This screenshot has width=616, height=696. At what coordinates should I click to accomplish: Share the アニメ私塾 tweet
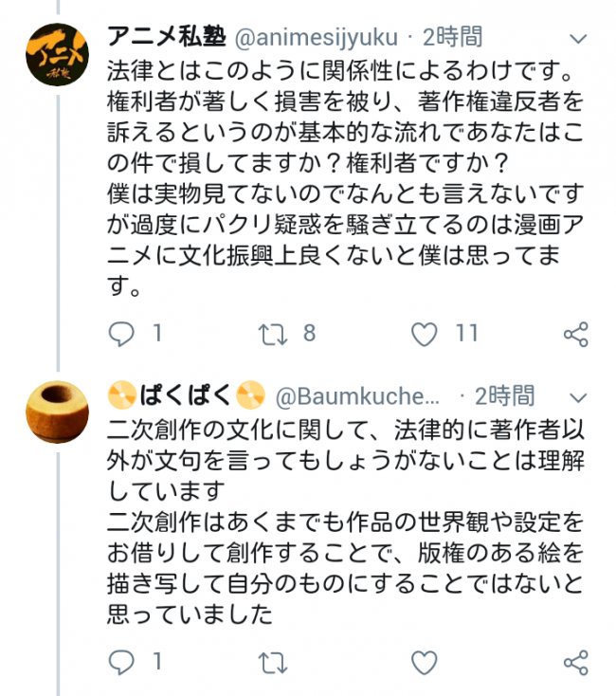click(x=575, y=334)
